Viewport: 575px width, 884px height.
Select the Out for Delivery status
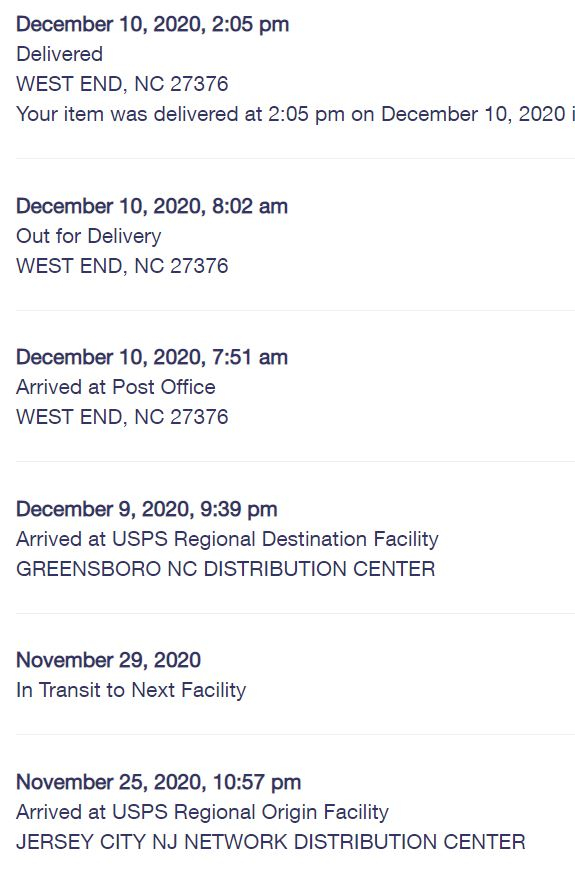pos(89,236)
